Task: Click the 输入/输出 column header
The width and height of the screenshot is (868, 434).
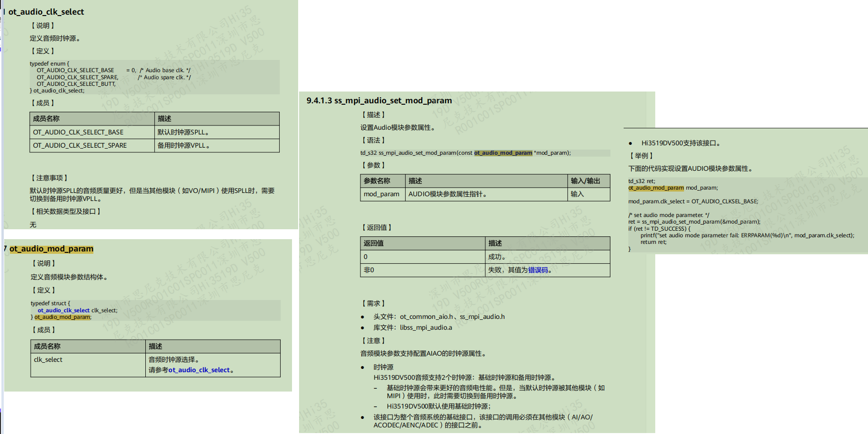Action: (589, 181)
